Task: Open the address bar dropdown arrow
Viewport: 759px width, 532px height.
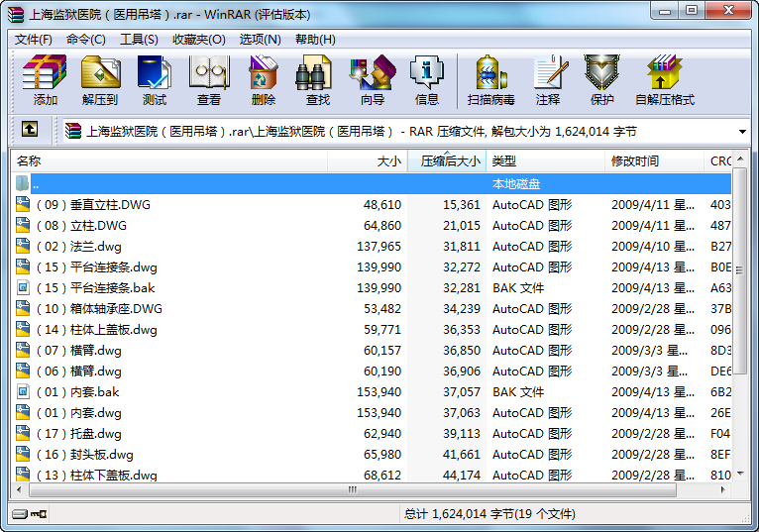Action: click(x=742, y=132)
